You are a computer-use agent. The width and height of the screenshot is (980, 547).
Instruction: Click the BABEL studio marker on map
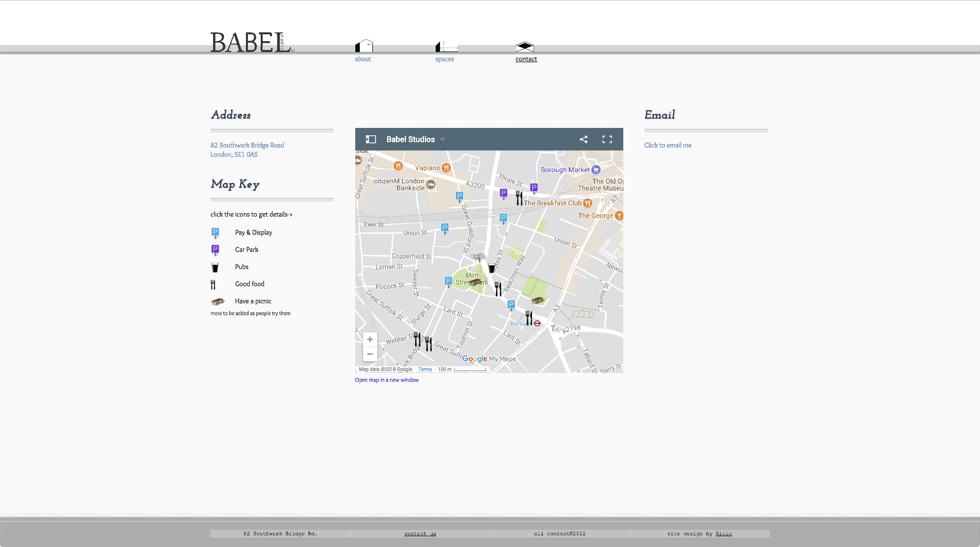click(x=479, y=255)
